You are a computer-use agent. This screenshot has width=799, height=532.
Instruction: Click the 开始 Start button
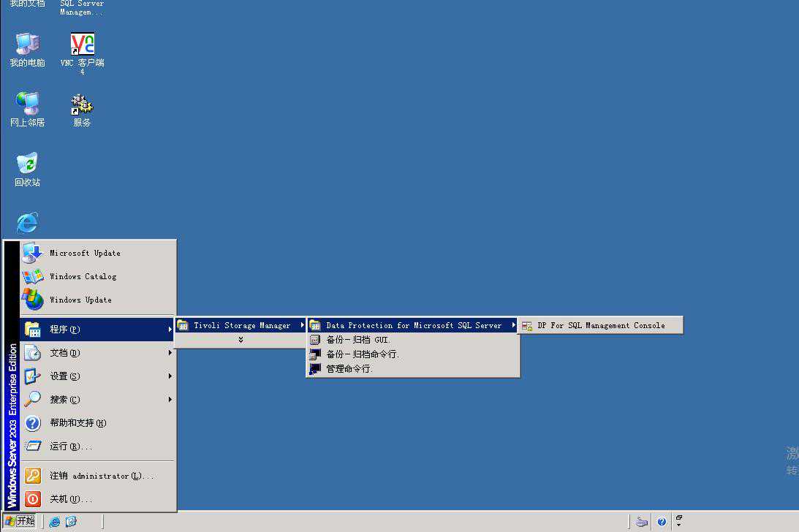[x=20, y=521]
